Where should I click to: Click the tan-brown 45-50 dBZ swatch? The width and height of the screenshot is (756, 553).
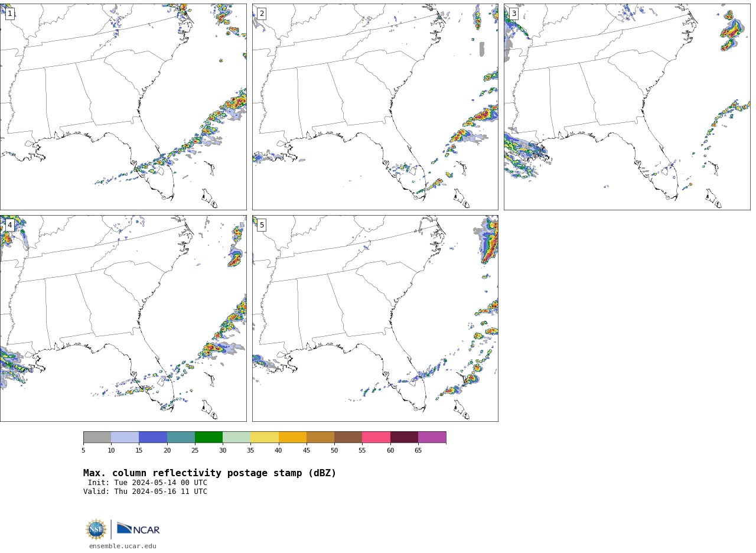(x=320, y=437)
